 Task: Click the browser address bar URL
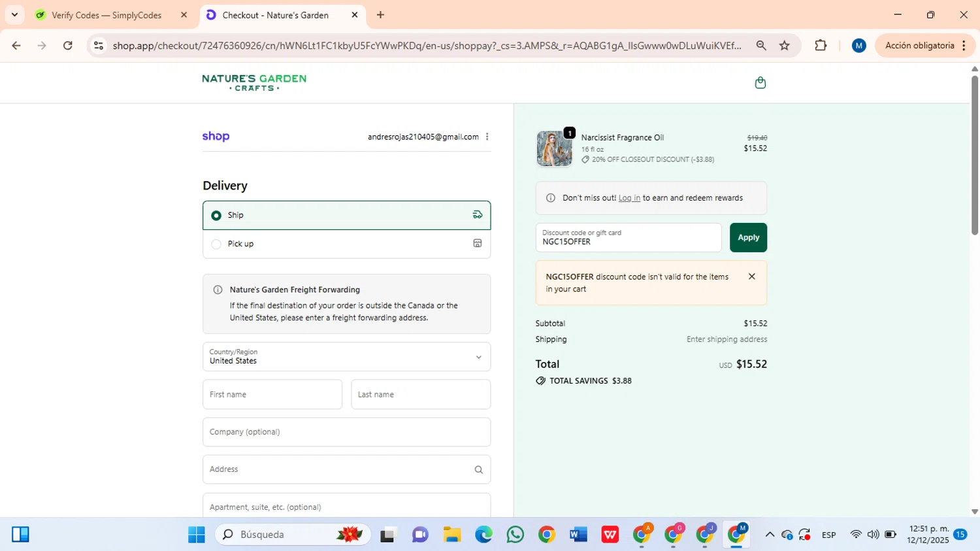click(427, 46)
